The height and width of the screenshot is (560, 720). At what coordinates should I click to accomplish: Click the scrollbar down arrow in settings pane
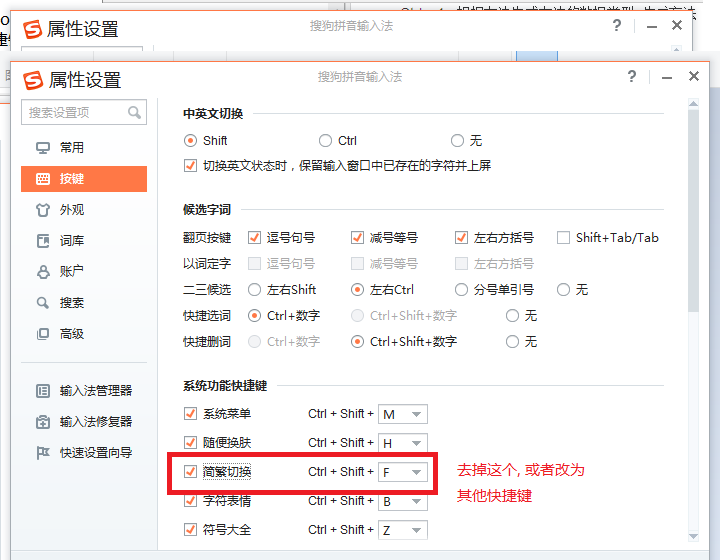(693, 536)
